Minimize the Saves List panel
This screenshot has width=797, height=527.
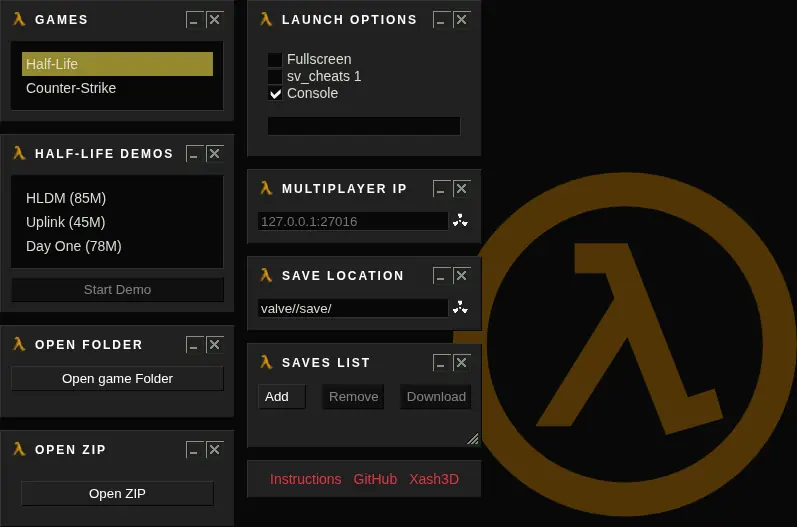(x=442, y=363)
